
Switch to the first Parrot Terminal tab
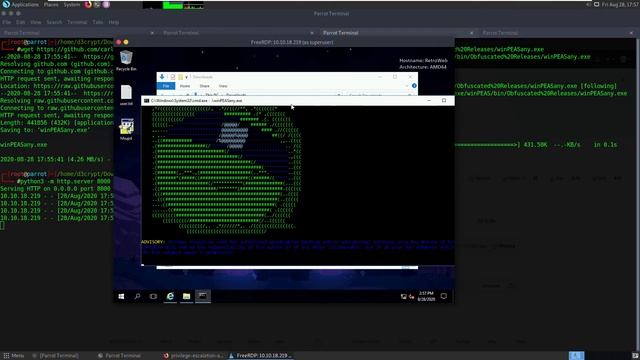point(78,33)
